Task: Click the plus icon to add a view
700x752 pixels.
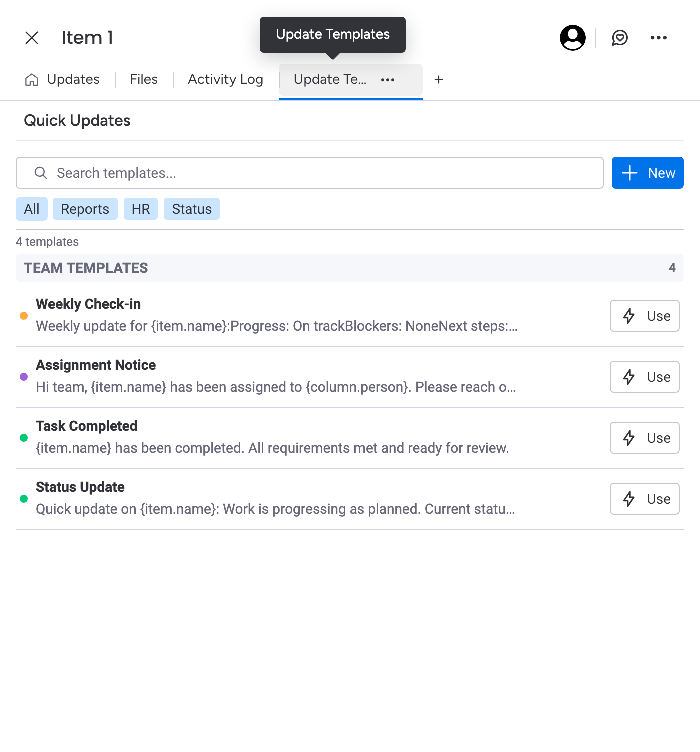Action: point(438,80)
